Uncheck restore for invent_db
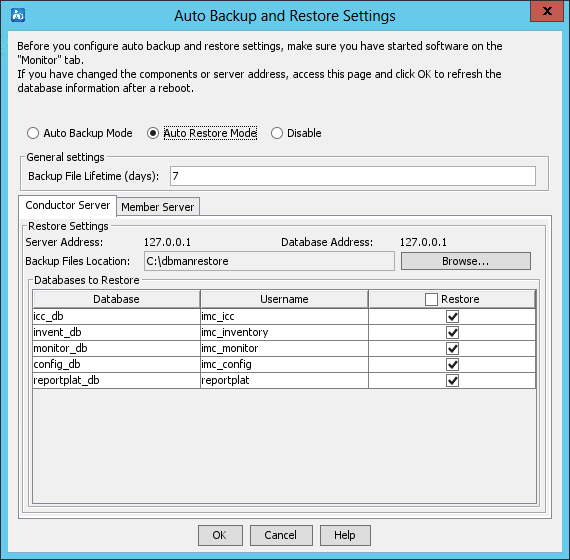Viewport: 570px width, 560px height. [x=452, y=332]
